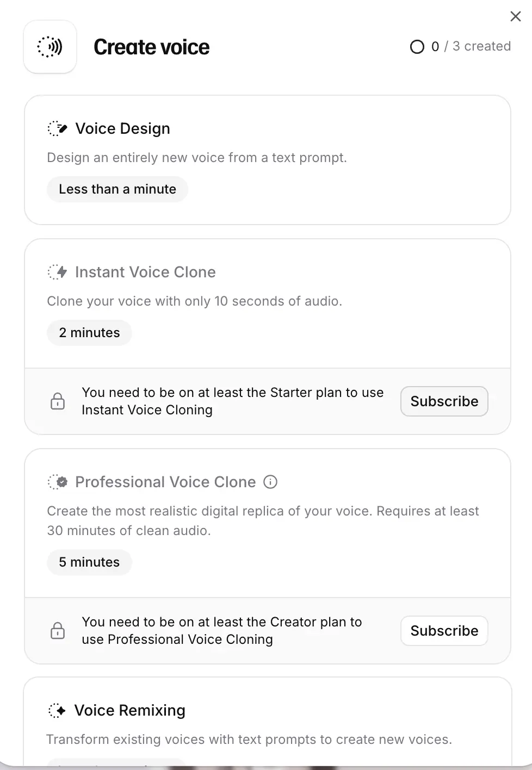Click the 'Less than a minute' badge

tap(117, 189)
